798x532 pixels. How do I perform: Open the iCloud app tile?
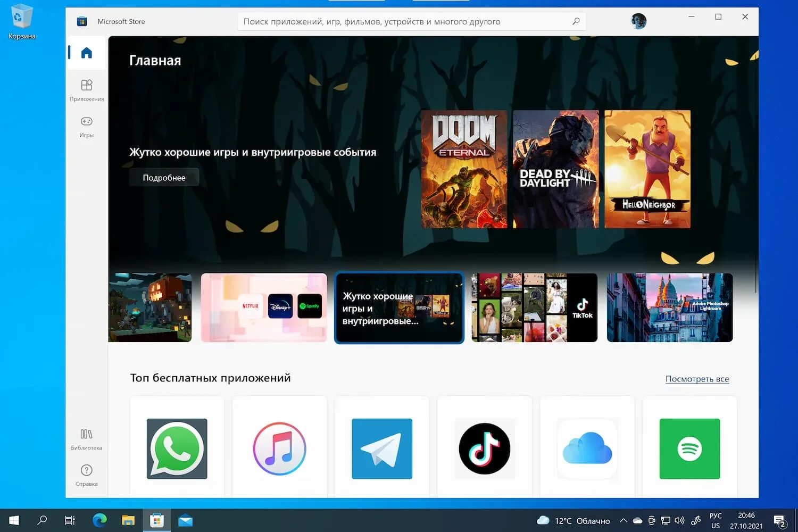(587, 448)
